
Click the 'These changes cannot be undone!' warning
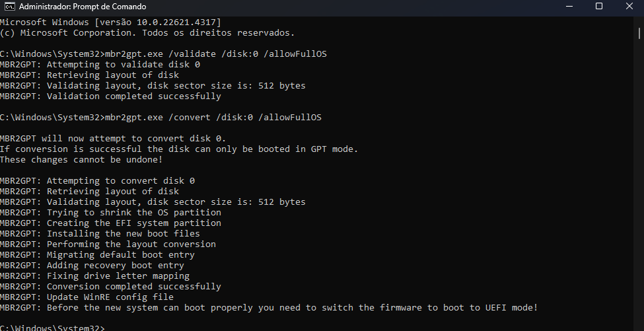pos(81,159)
